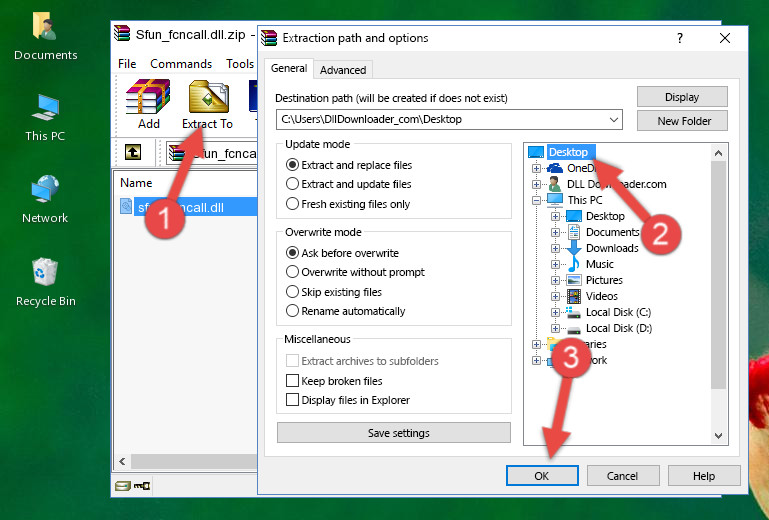769x520 pixels.
Task: Select Fresh existing files only option
Action: tap(292, 204)
